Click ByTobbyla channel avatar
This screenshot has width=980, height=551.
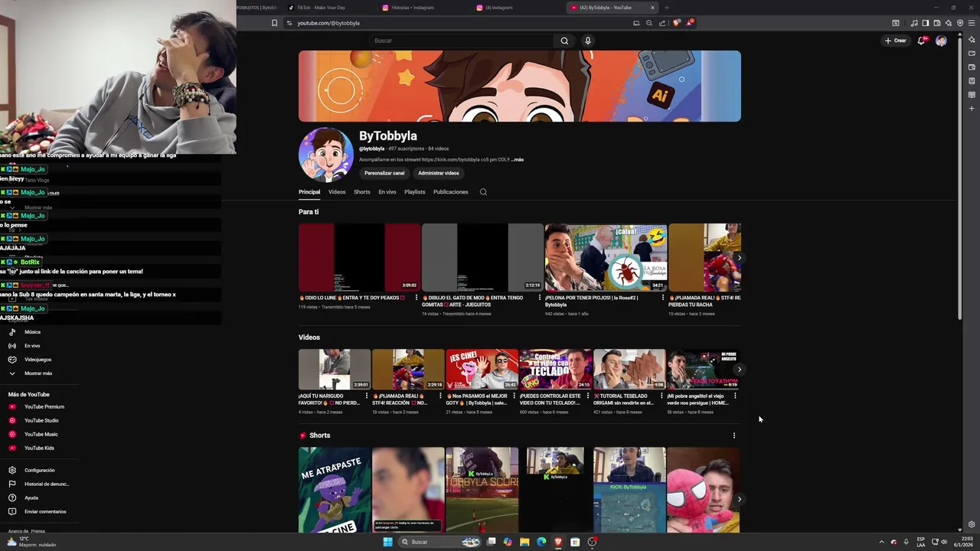(326, 155)
